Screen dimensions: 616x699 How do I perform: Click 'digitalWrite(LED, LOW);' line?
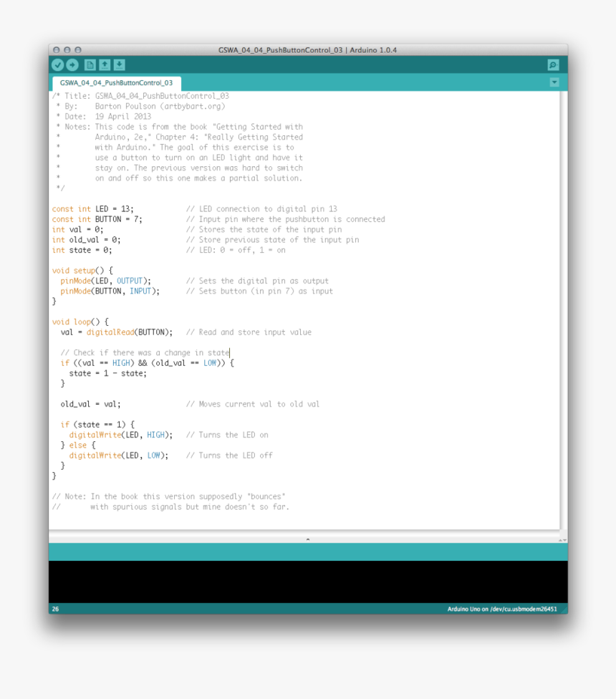point(119,455)
